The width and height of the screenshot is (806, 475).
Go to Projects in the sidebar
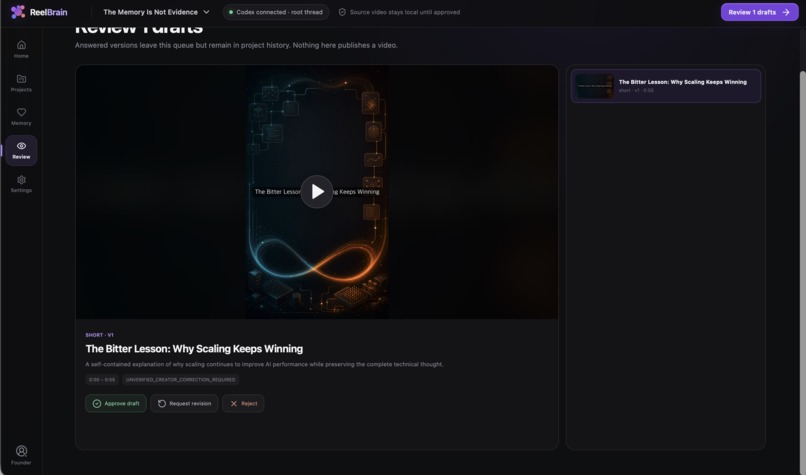pos(21,83)
